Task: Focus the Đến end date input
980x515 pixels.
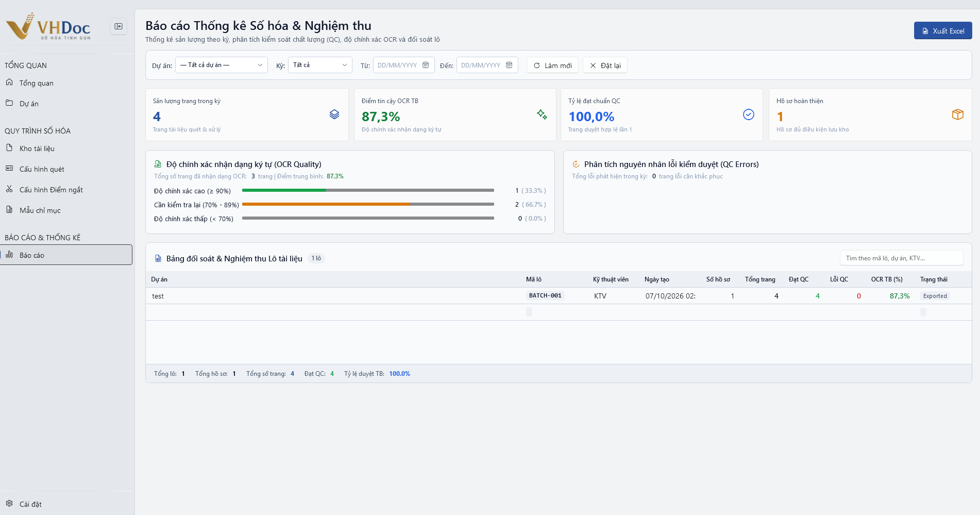Action: click(487, 65)
